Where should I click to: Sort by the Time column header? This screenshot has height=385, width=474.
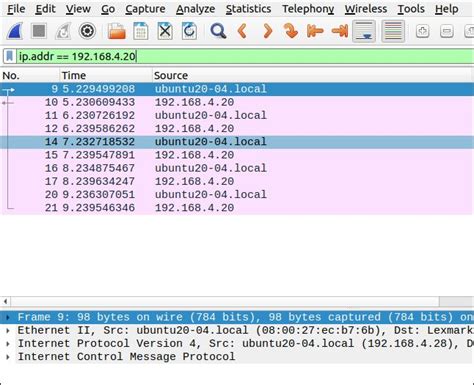pyautogui.click(x=106, y=76)
